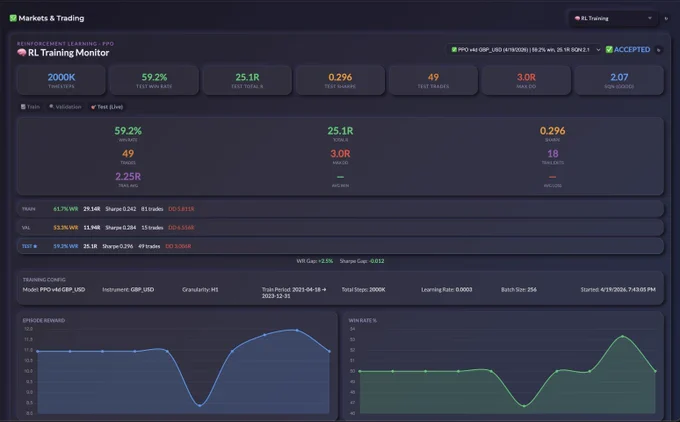
Task: Click the 2.07 SQN card
Action: click(619, 80)
